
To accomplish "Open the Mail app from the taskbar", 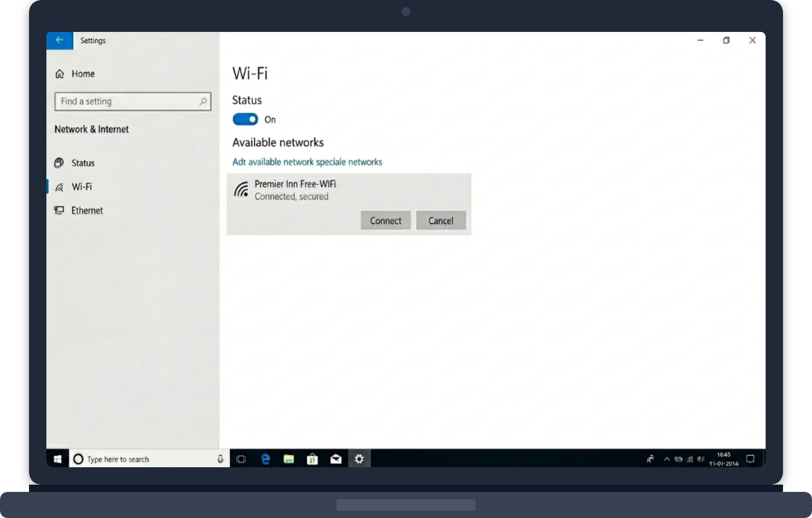I will [336, 459].
